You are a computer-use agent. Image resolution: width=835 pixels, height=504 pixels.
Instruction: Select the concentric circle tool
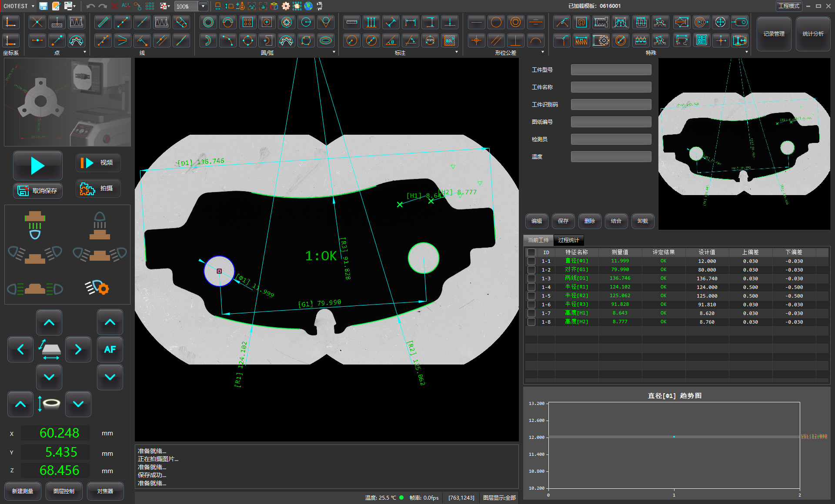tap(208, 22)
